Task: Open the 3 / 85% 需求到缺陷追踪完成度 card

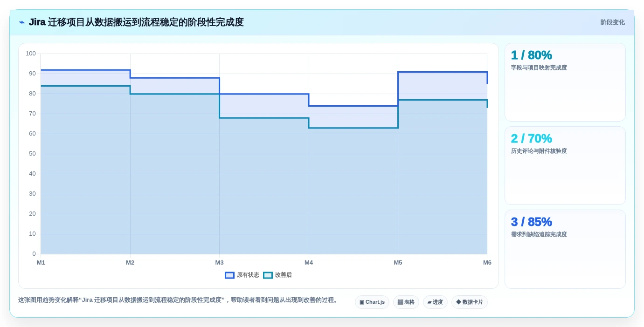Action: point(565,249)
